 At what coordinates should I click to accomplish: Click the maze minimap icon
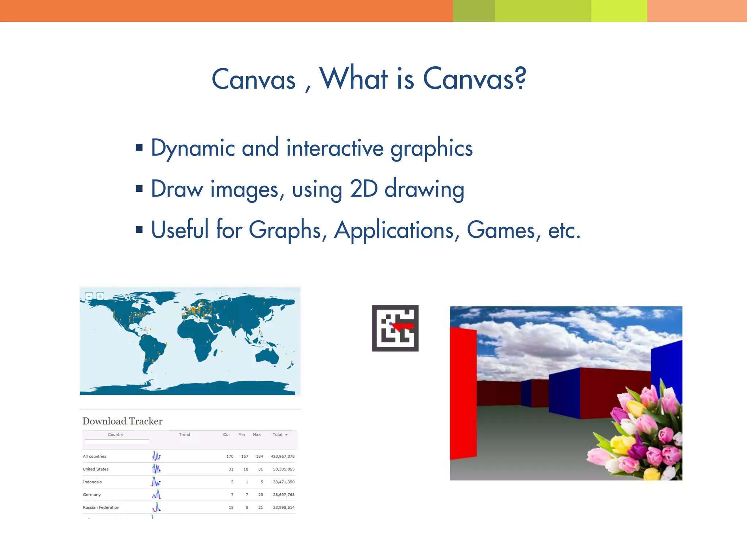click(395, 328)
